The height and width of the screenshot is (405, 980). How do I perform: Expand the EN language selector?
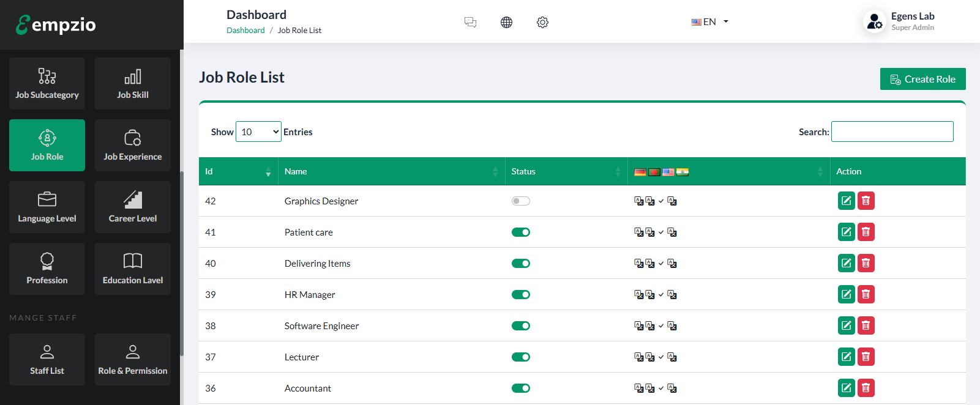pyautogui.click(x=710, y=21)
